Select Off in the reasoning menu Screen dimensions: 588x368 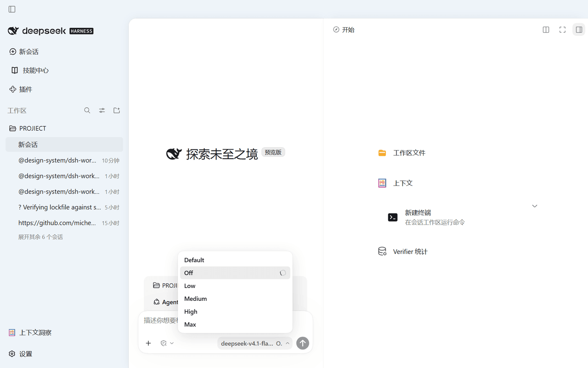pos(235,273)
